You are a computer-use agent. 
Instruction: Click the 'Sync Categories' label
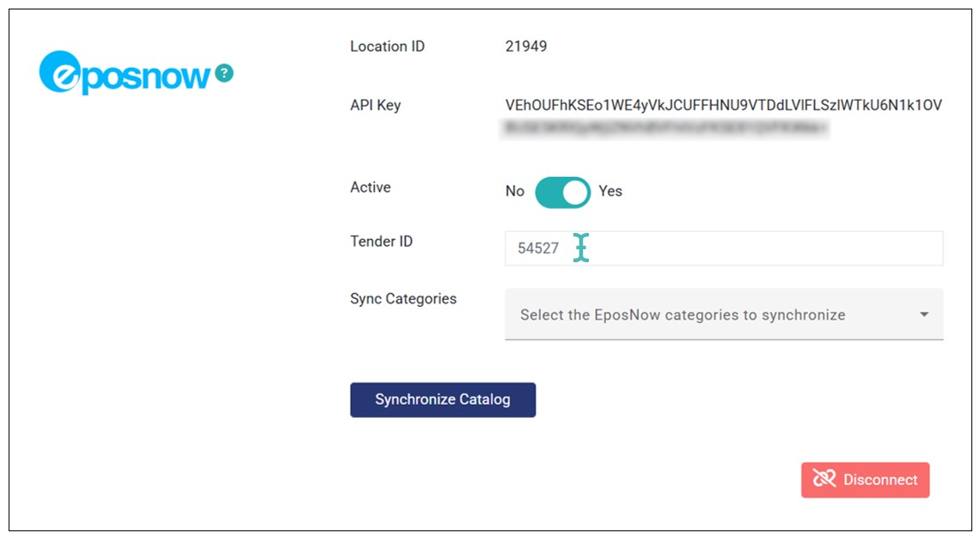pos(402,299)
